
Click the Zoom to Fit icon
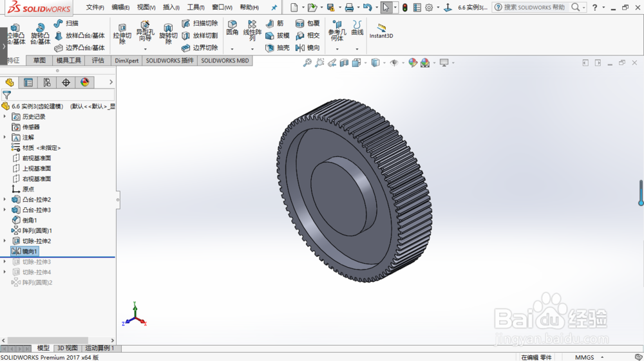coord(307,63)
